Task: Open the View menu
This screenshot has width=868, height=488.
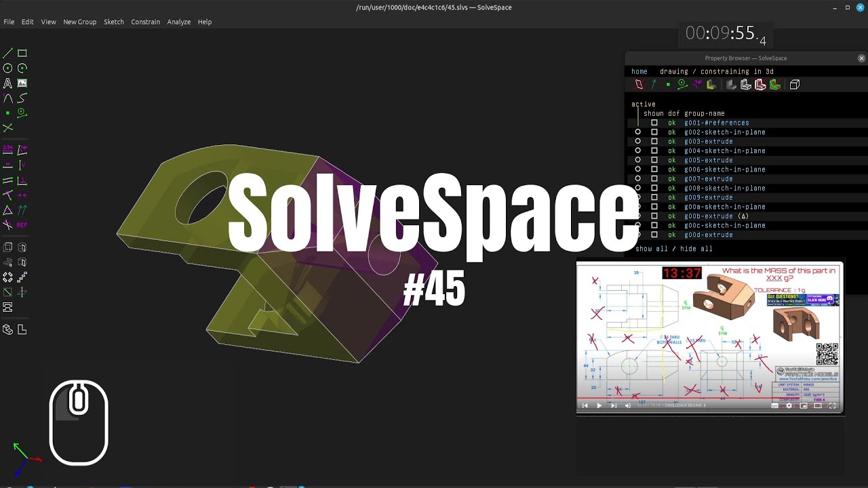Action: (x=48, y=22)
